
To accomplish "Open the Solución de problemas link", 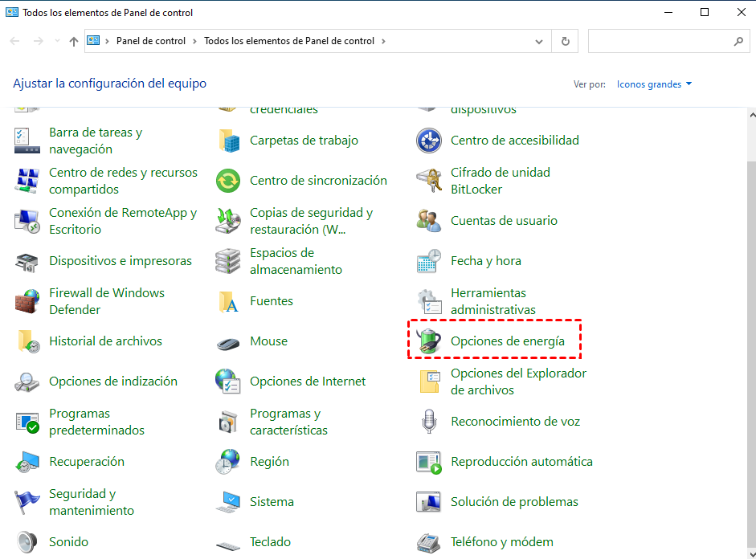I will (x=514, y=502).
